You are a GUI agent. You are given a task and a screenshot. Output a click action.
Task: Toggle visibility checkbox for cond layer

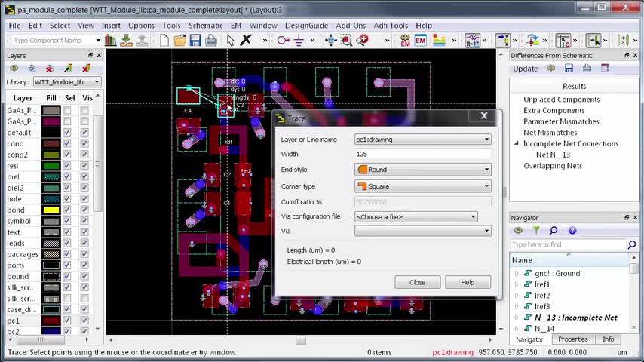pyautogui.click(x=84, y=143)
